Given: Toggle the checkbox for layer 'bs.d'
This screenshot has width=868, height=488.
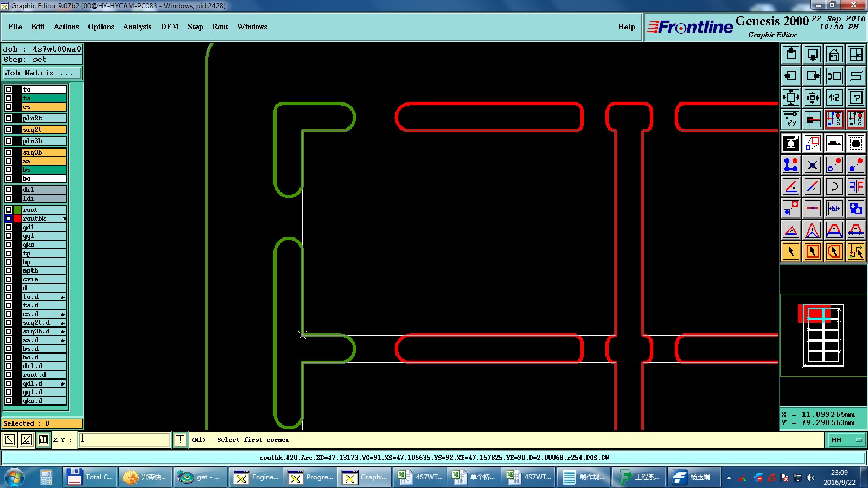Looking at the screenshot, I should (x=9, y=349).
